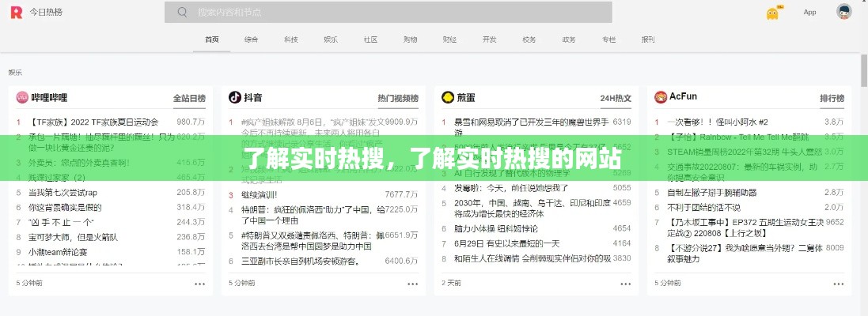Focus the search input field
Screen dimensions: 868x316
pos(396,13)
